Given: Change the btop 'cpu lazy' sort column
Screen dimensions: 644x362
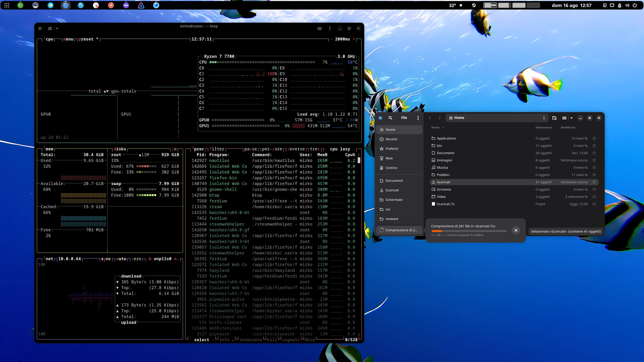Looking at the screenshot, I should tap(340, 149).
